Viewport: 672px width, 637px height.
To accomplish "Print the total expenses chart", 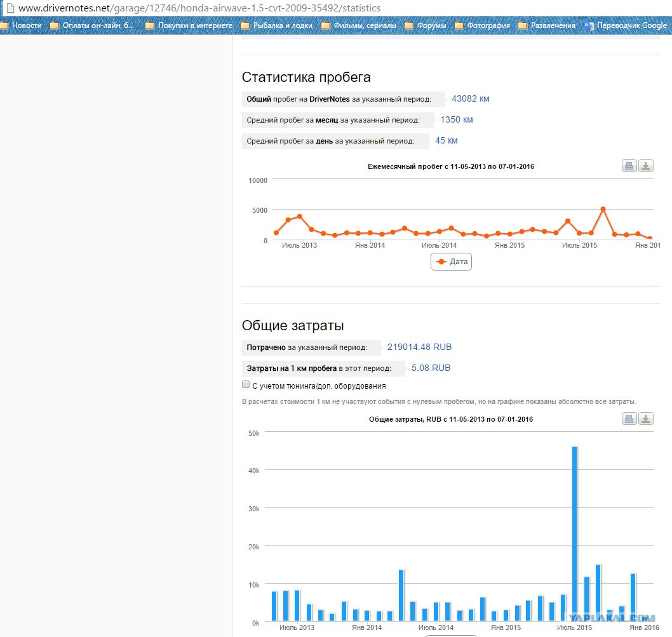I will tap(629, 419).
